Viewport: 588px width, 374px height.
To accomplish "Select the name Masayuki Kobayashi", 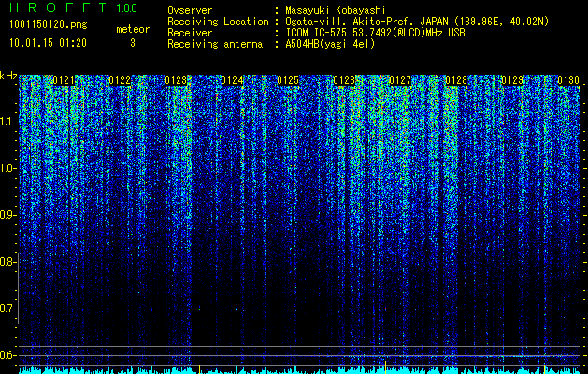I will (336, 10).
